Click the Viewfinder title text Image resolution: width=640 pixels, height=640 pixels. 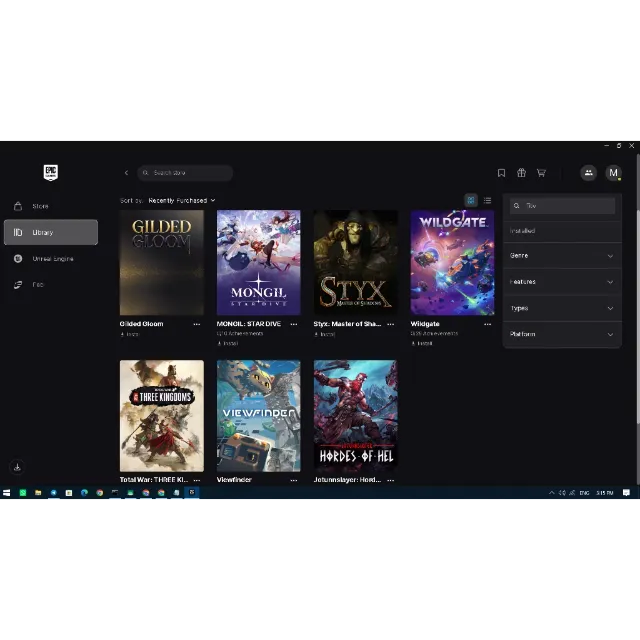click(234, 480)
